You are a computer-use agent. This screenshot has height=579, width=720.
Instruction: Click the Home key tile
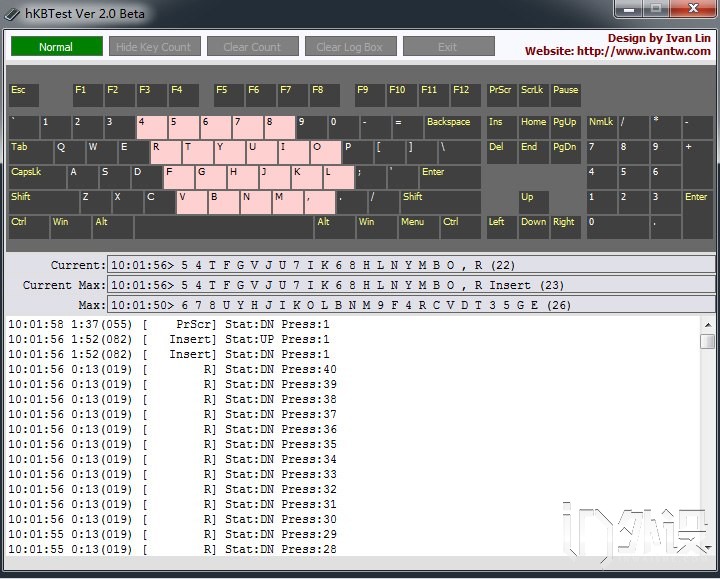[x=534, y=127]
